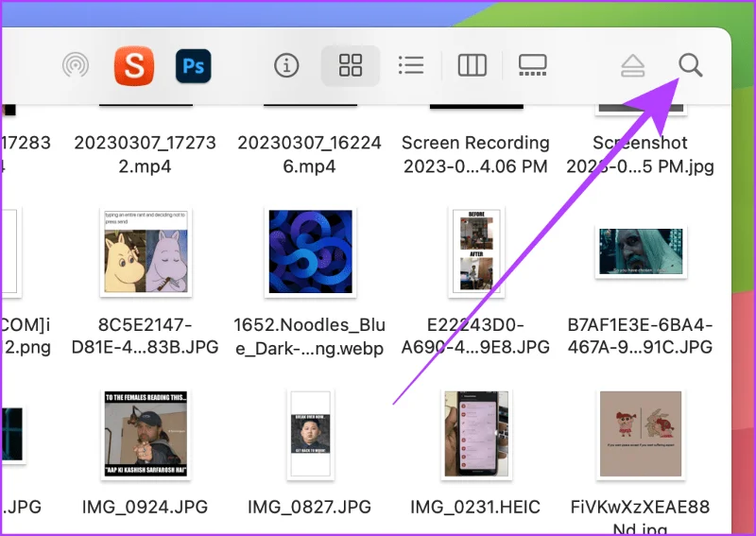
Task: Switch to column view
Action: pyautogui.click(x=472, y=65)
